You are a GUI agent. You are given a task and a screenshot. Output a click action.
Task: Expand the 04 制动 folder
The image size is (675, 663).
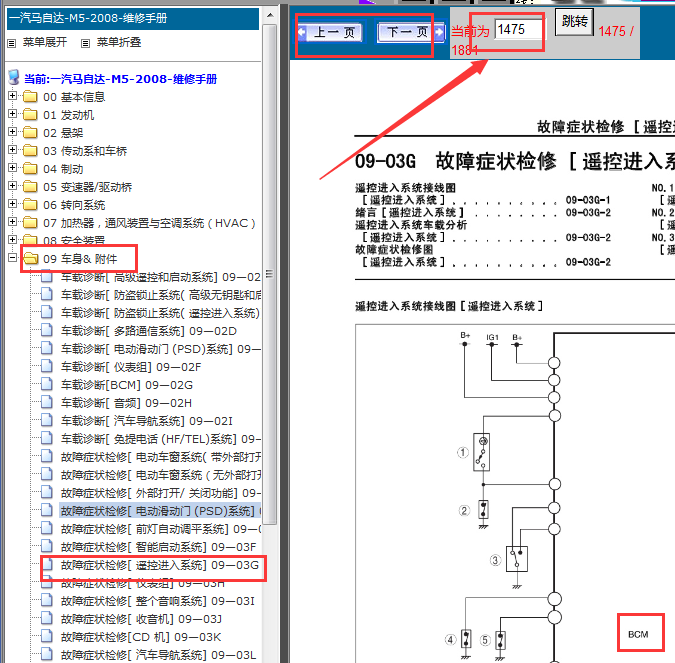click(x=12, y=167)
